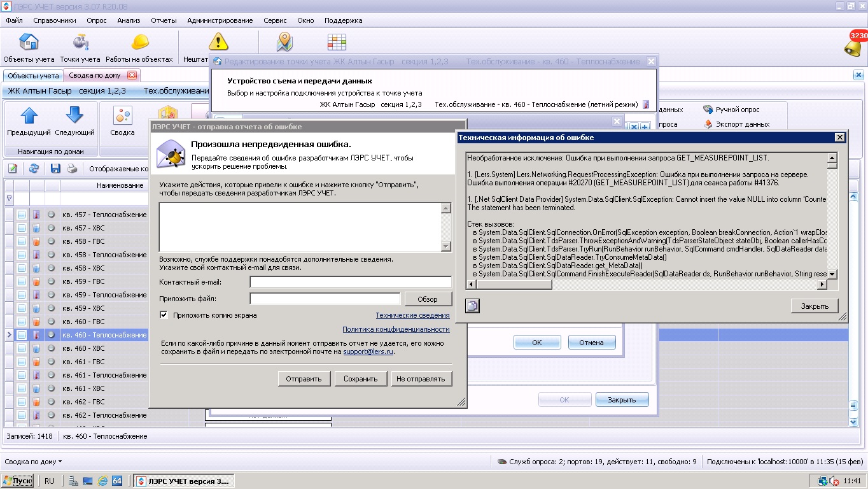This screenshot has width=868, height=489.
Task: Click into the Приложить файл path field
Action: [325, 299]
